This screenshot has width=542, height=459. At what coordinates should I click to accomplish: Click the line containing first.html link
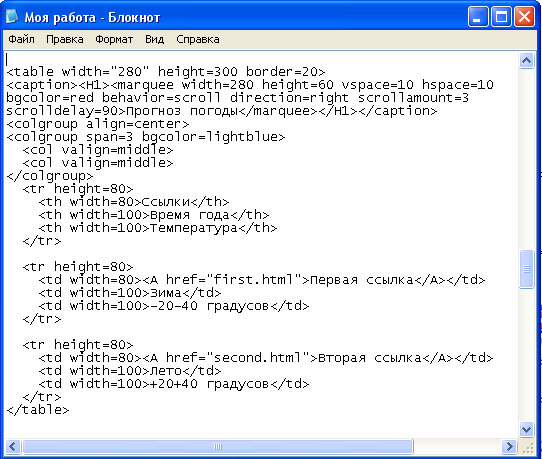click(x=262, y=280)
